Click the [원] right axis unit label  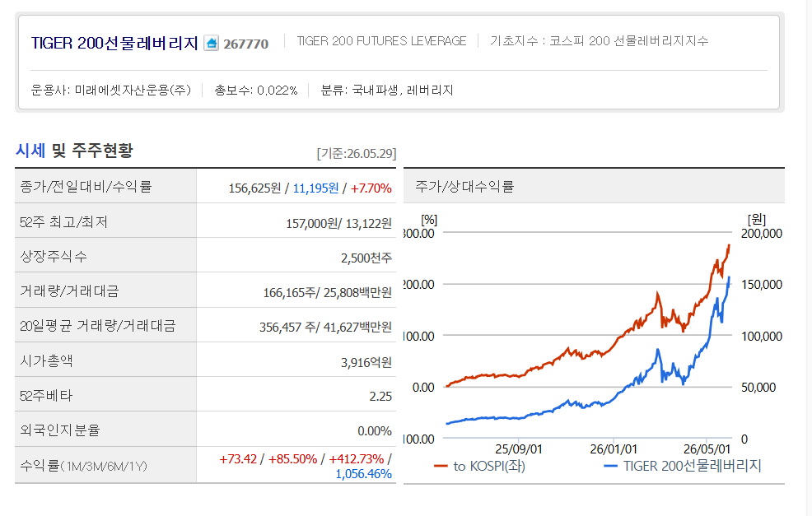point(756,220)
